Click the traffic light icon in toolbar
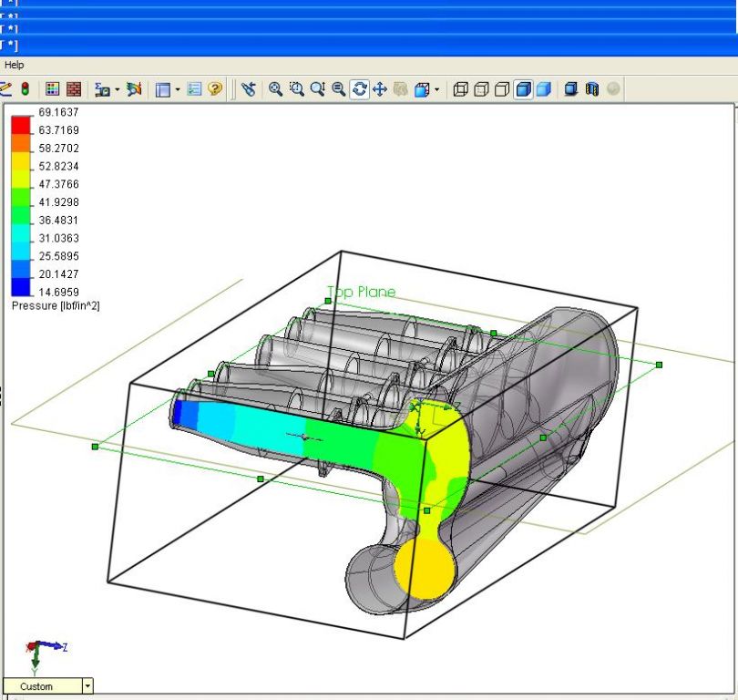This screenshot has width=738, height=700. point(26,89)
